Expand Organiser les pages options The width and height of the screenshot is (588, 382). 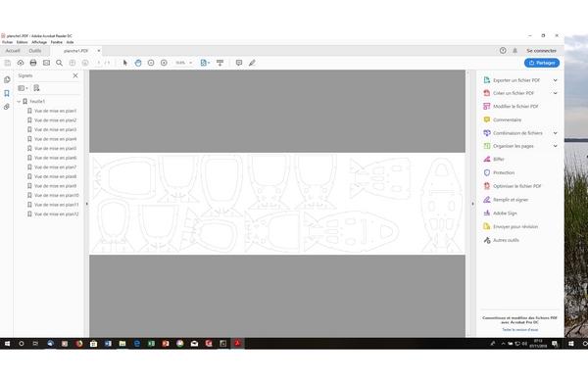pyautogui.click(x=556, y=146)
